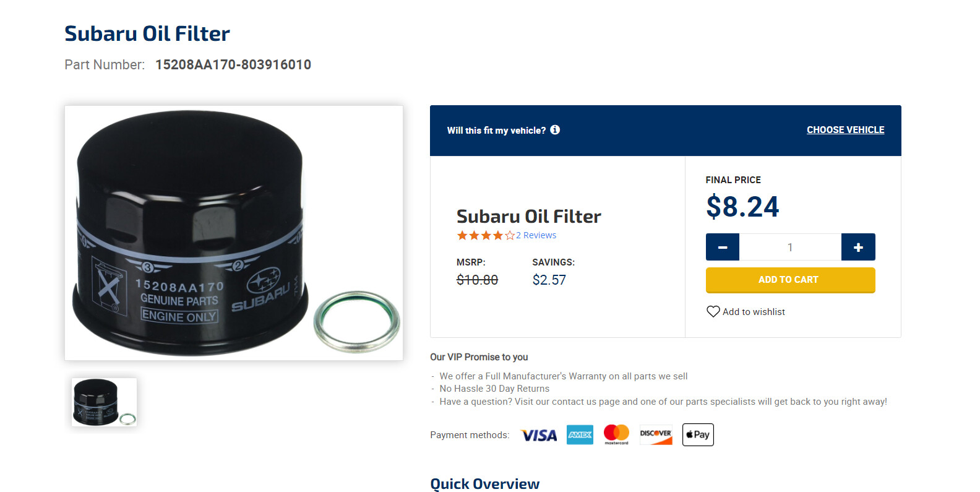Click the Quick Overview heading

click(x=485, y=484)
